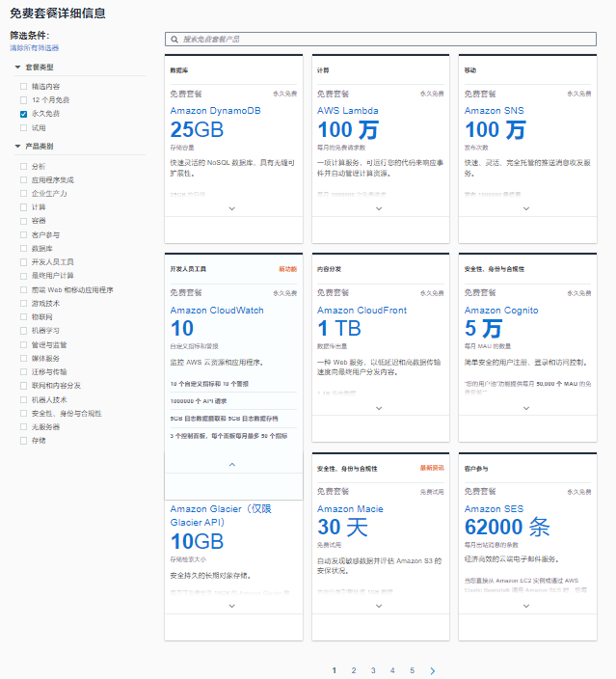The height and width of the screenshot is (679, 616).
Task: Click 1000000 个 API 请求 detail row
Action: pyautogui.click(x=199, y=401)
